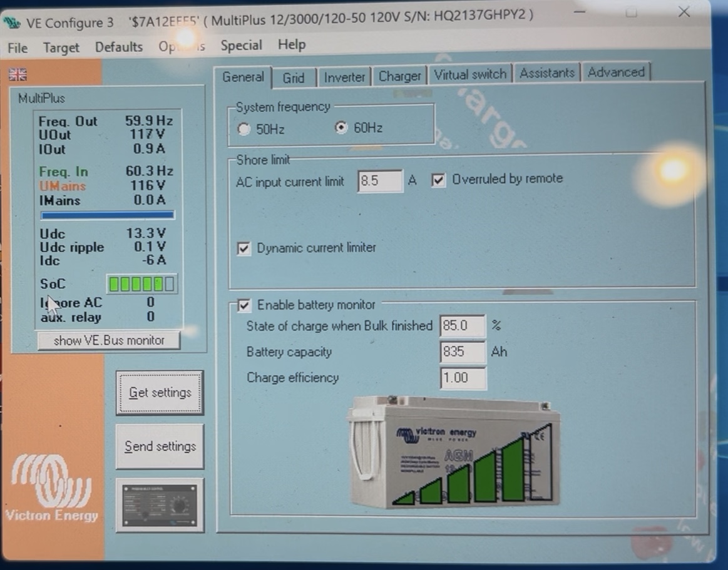The height and width of the screenshot is (570, 728).
Task: Click the blue mains bar under IMains
Action: click(107, 215)
